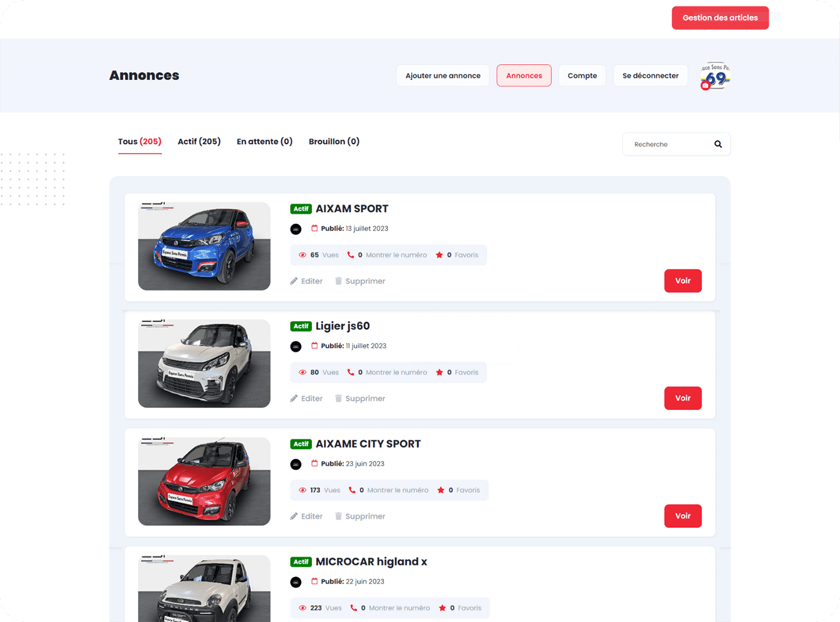Click calendar icon beside 13 juillet 2023
Viewport: 840px width, 622px height.
pos(314,228)
